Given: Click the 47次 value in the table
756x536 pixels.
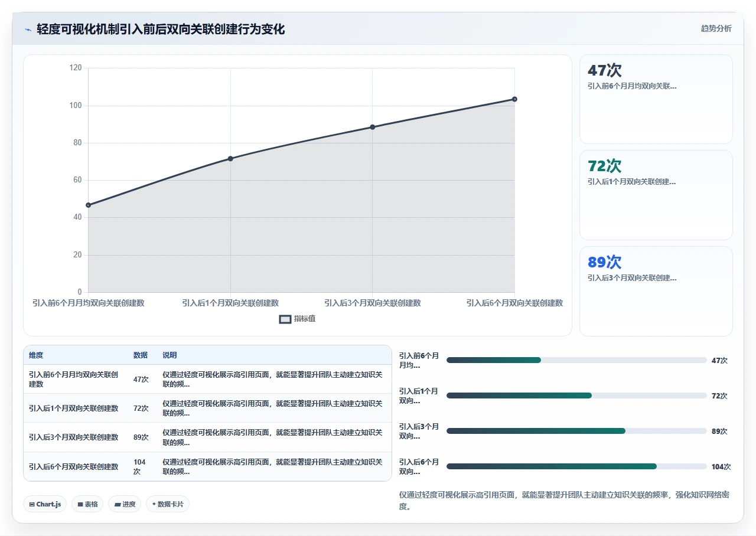Looking at the screenshot, I should coord(141,379).
